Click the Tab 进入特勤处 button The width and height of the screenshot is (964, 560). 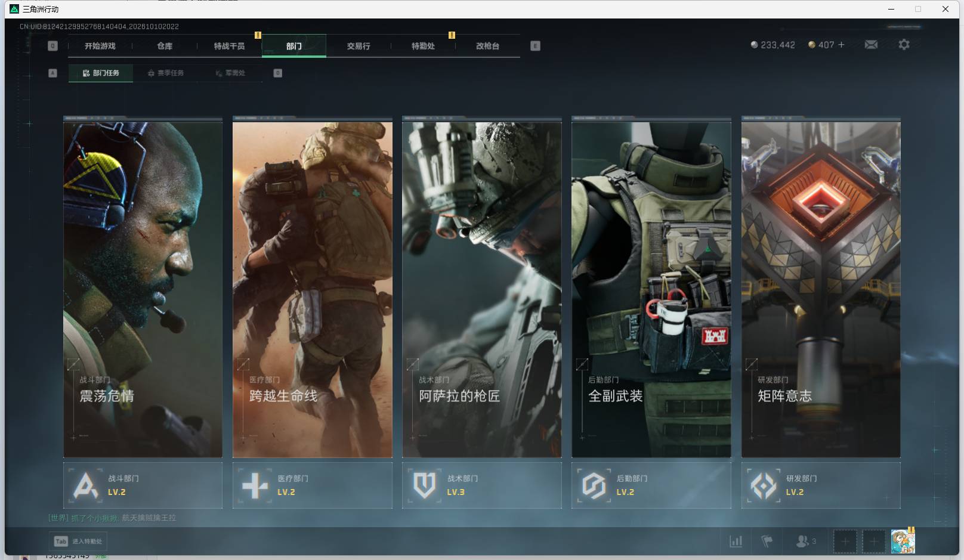click(78, 542)
